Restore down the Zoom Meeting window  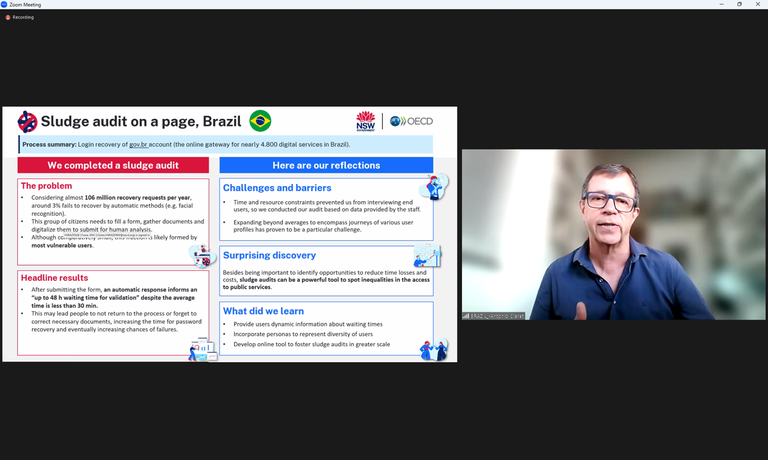[740, 4]
